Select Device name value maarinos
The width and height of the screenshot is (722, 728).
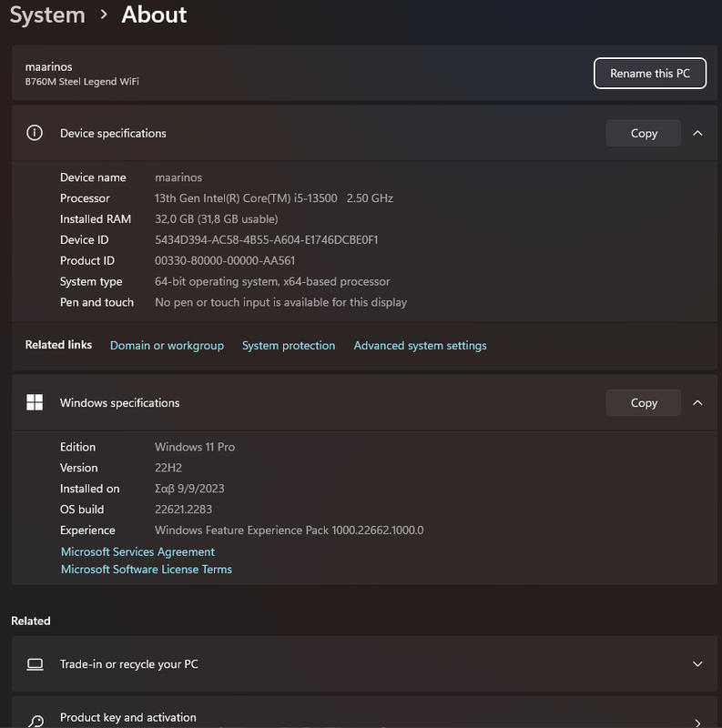coord(178,177)
